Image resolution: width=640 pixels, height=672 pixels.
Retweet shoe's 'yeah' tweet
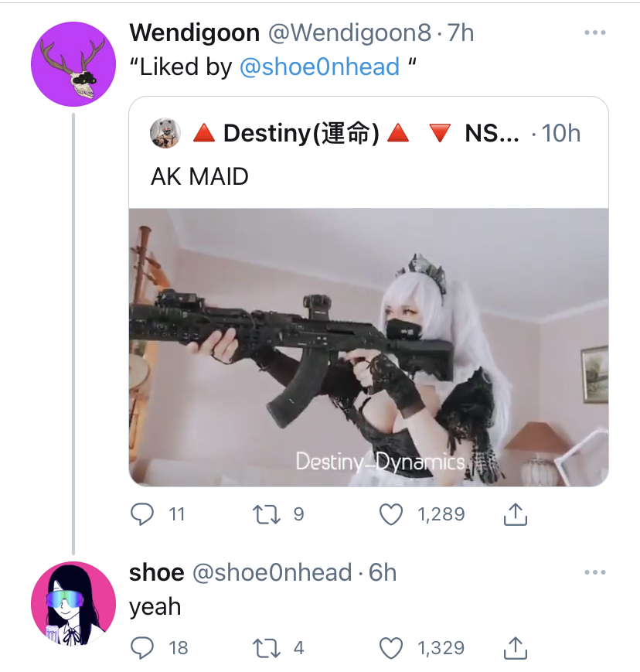pyautogui.click(x=267, y=648)
